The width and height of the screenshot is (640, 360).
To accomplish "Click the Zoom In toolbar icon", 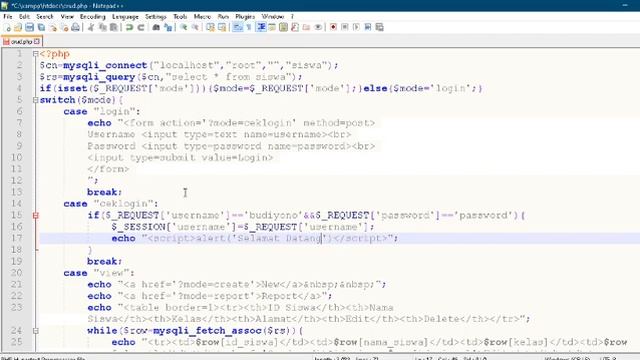I will (x=183, y=27).
